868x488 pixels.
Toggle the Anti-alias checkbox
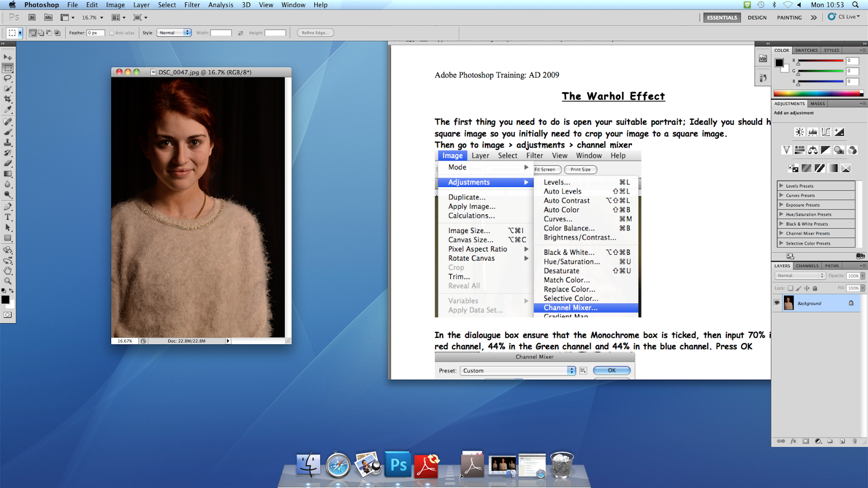112,33
